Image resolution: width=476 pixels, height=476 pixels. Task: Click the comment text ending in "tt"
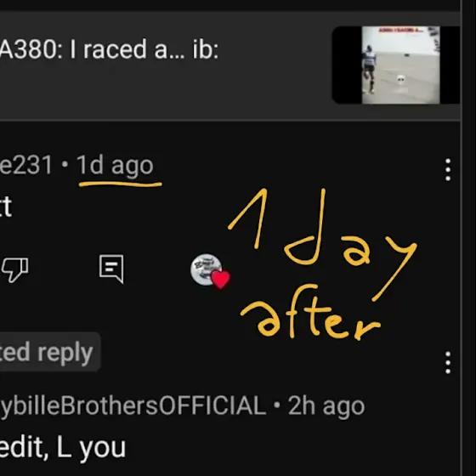(6, 207)
